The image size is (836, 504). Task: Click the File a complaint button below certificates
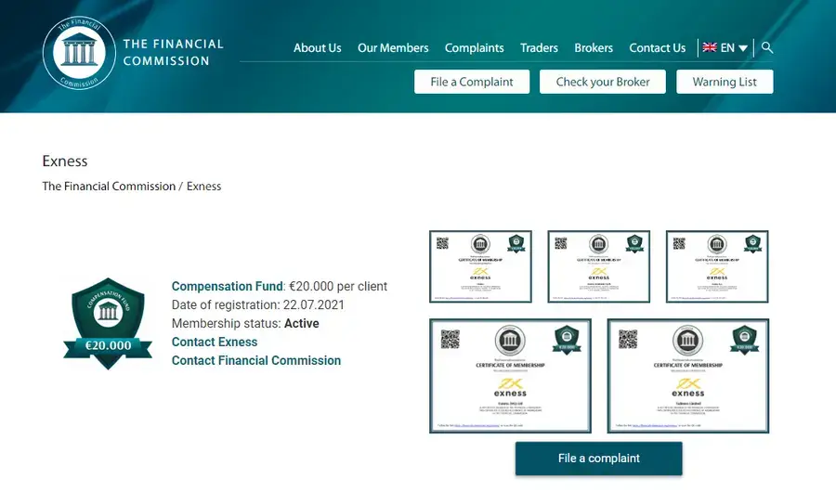click(x=599, y=459)
